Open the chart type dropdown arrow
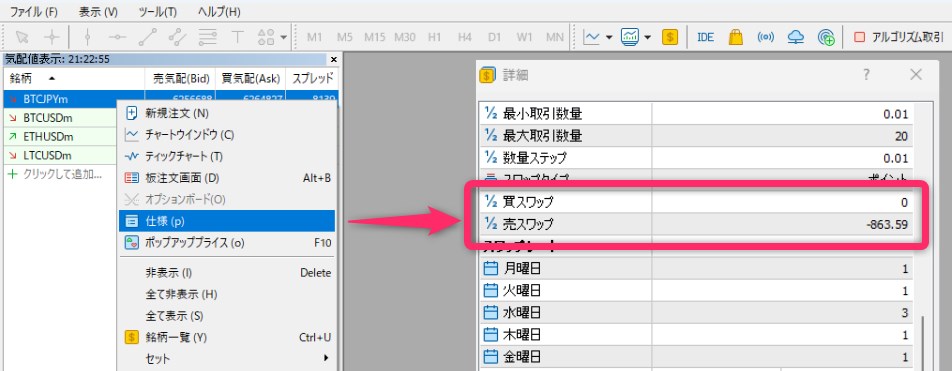The image size is (952, 371). tap(609, 38)
